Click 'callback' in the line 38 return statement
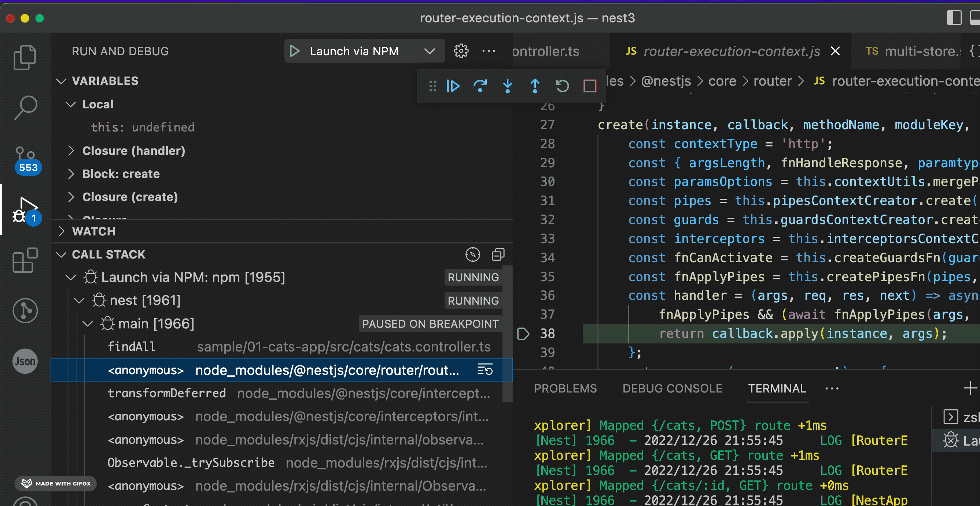Viewport: 980px width, 506px height. pos(742,334)
